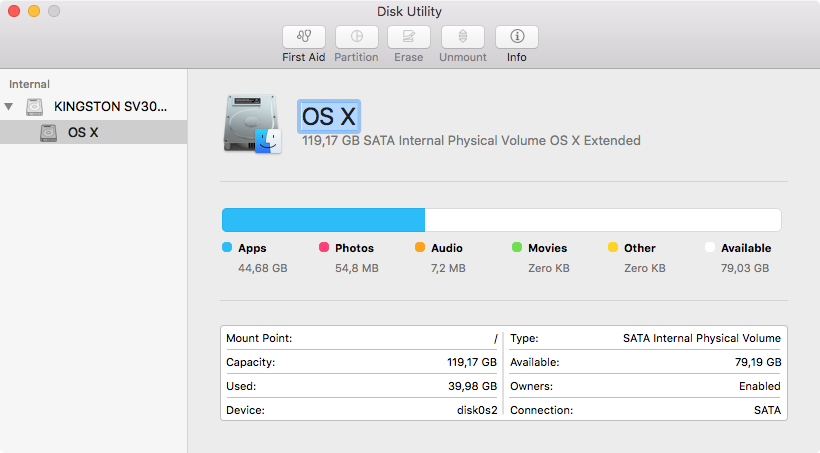Click the large hard drive Finder icon
The height and width of the screenshot is (453, 820).
click(253, 124)
